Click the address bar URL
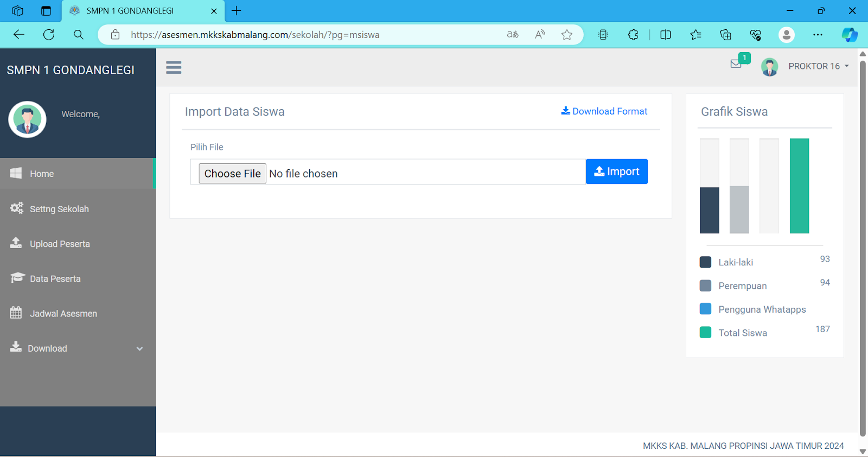The image size is (868, 457). (x=255, y=35)
